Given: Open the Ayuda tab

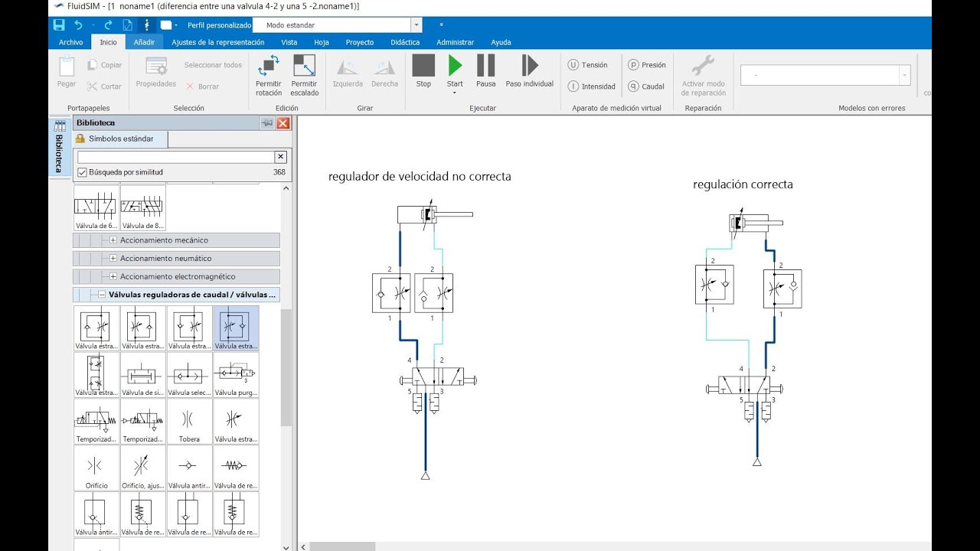Looking at the screenshot, I should [x=501, y=42].
